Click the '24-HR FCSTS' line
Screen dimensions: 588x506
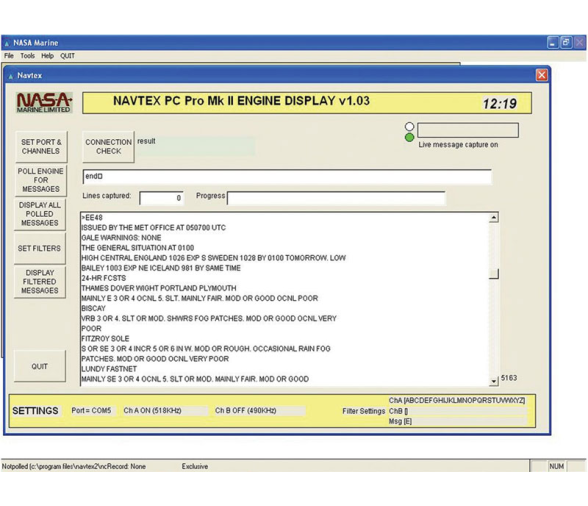[104, 278]
